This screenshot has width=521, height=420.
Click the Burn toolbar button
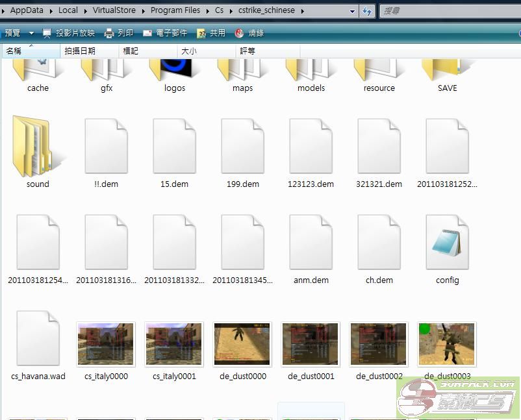pyautogui.click(x=250, y=33)
